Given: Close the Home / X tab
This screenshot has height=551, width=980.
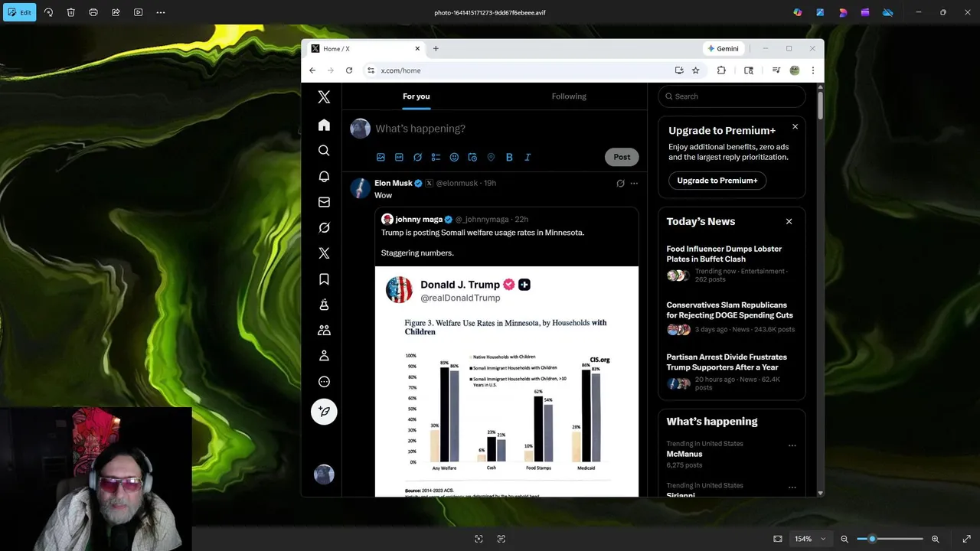Looking at the screenshot, I should click(x=417, y=48).
